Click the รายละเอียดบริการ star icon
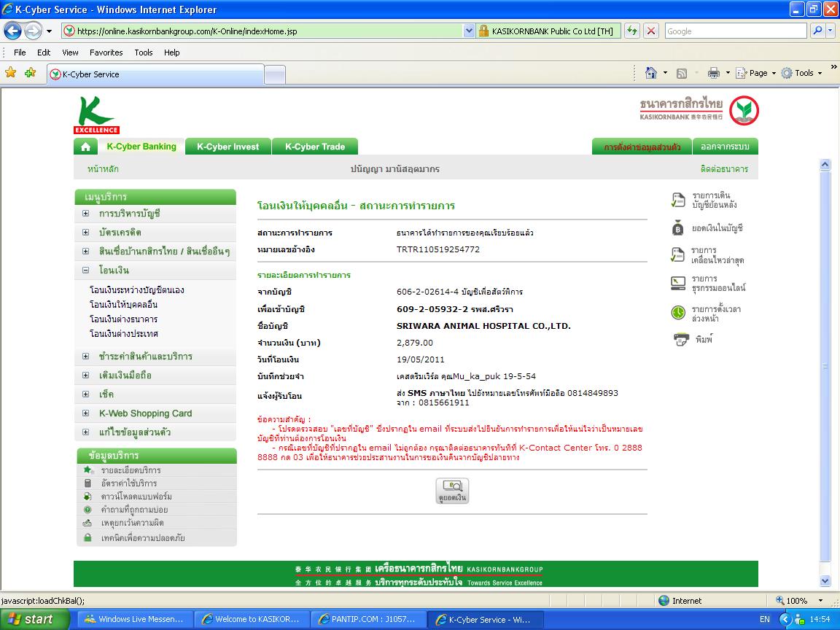The image size is (840, 630). (87, 470)
